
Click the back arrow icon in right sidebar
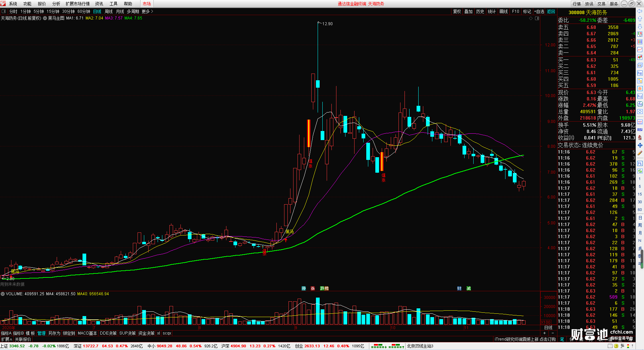coord(640,11)
